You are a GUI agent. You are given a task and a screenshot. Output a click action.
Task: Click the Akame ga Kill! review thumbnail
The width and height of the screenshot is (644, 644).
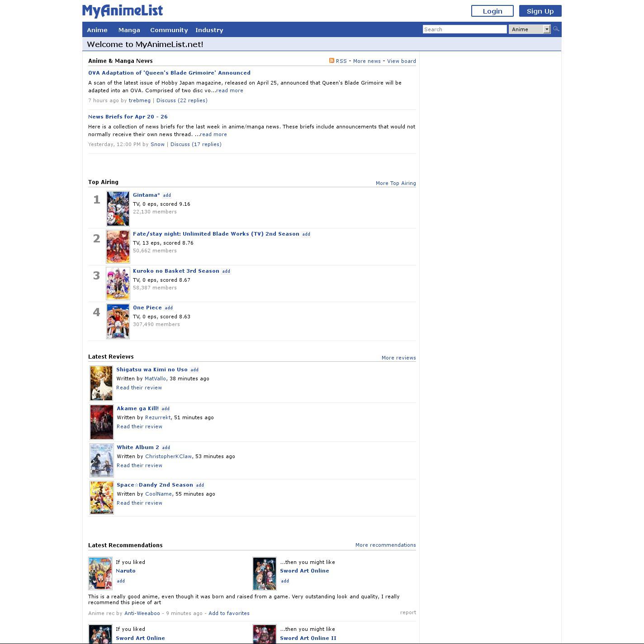point(102,422)
